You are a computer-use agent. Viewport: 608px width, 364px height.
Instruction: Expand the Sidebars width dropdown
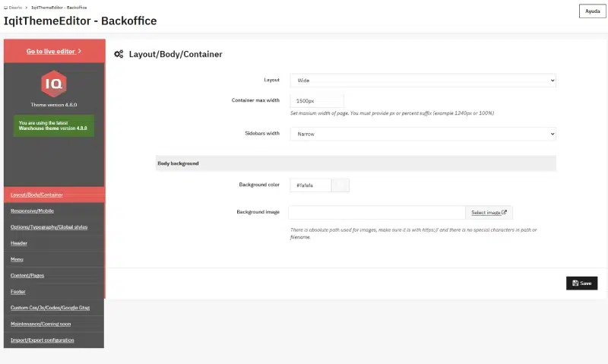[423, 134]
